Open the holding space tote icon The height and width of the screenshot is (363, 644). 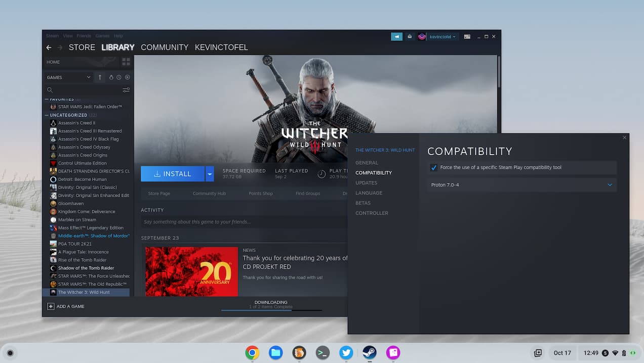(538, 353)
